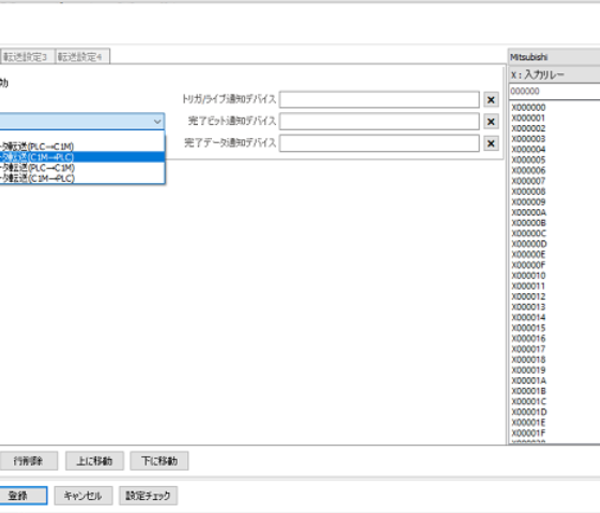
Task: Move row up with 上に移動
Action: (x=95, y=461)
